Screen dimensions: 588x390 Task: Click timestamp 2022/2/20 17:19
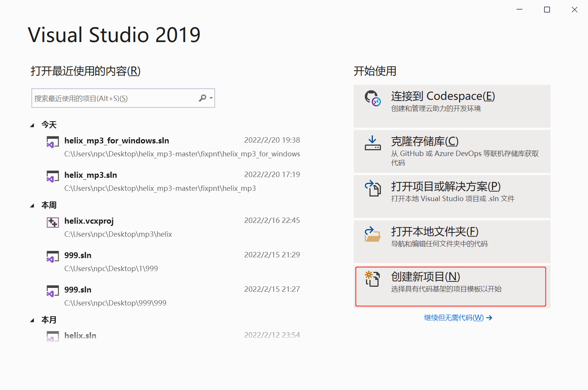pos(272,175)
